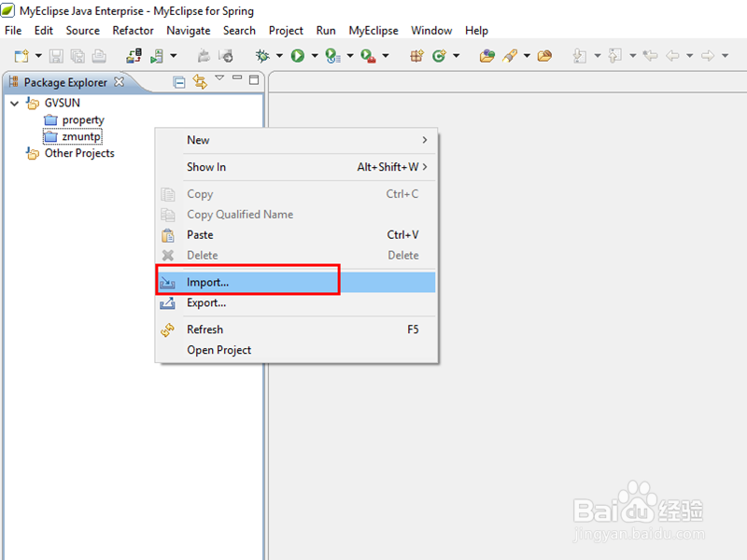Open the Source menu

[x=82, y=31]
